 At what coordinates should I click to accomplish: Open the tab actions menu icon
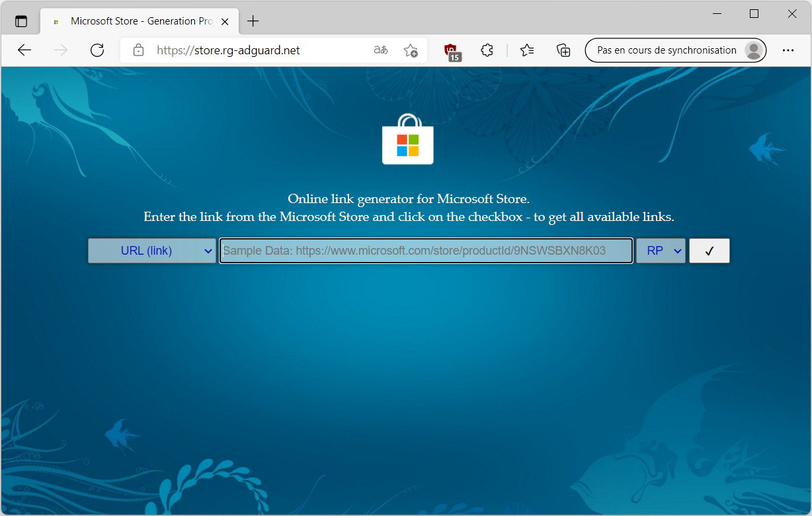(x=21, y=21)
